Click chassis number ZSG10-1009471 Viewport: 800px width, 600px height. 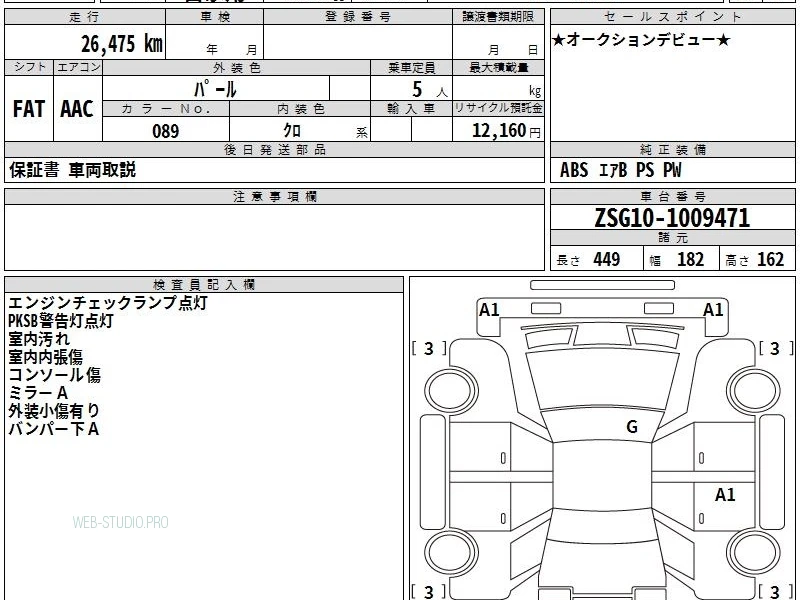tap(672, 218)
